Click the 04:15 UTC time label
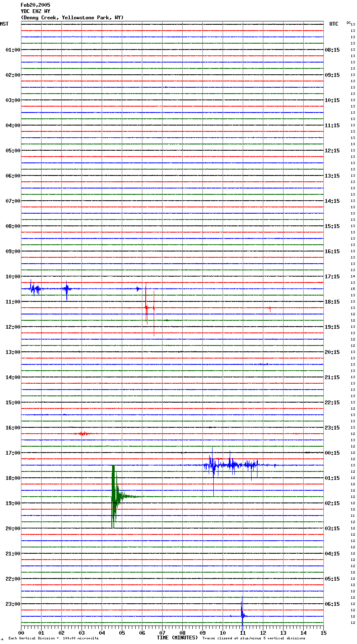Screen dimensions: 357x644 coord(332,554)
